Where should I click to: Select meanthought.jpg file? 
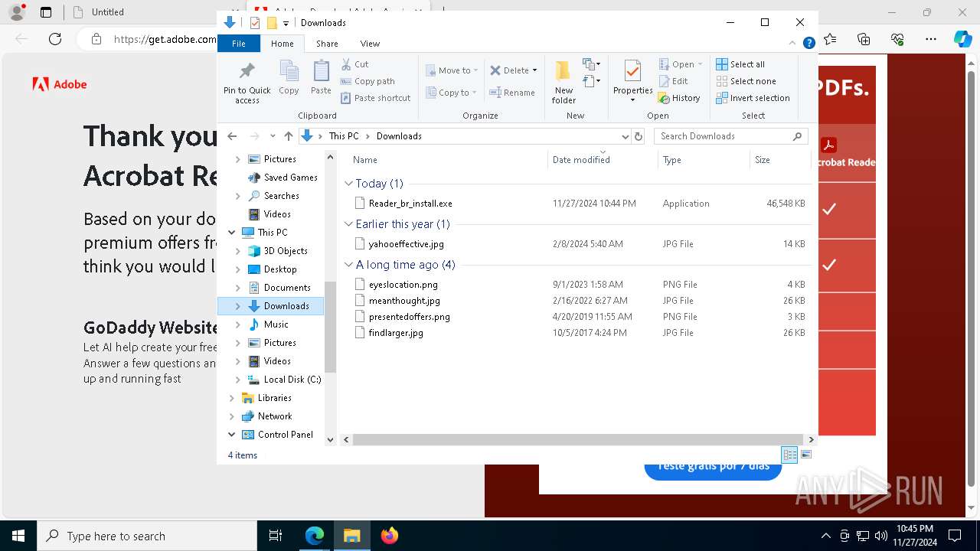coord(404,301)
